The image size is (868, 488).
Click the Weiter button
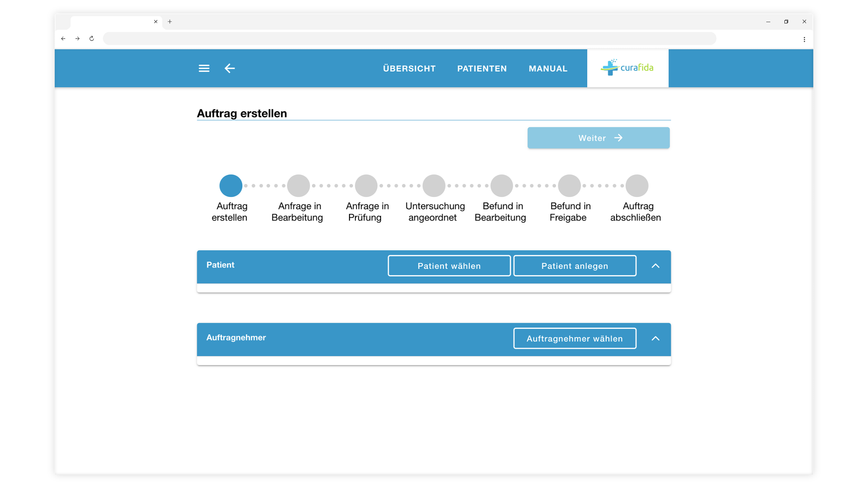599,138
